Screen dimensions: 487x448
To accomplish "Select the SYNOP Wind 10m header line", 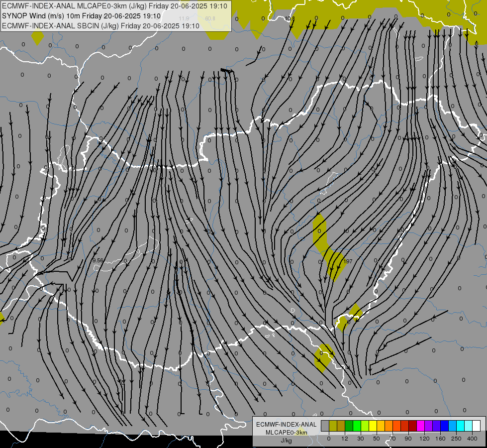I will click(x=82, y=16).
